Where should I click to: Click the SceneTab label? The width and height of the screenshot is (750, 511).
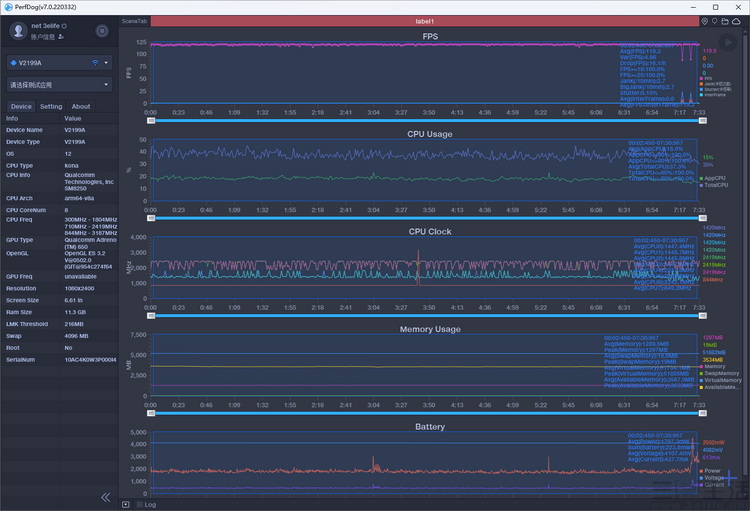(x=134, y=21)
